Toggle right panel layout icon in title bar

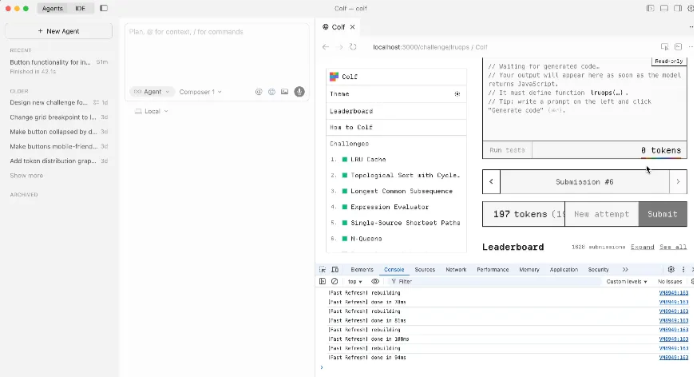(x=678, y=8)
